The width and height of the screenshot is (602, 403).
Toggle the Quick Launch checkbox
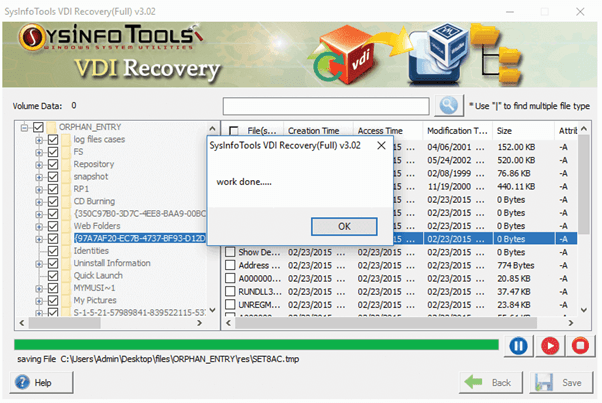[x=53, y=275]
